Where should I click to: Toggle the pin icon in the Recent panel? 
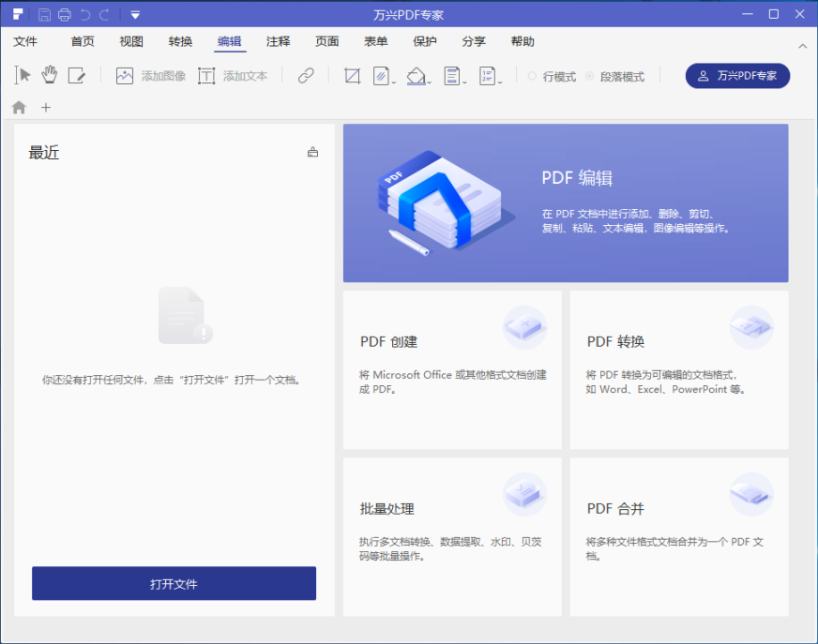[x=312, y=150]
